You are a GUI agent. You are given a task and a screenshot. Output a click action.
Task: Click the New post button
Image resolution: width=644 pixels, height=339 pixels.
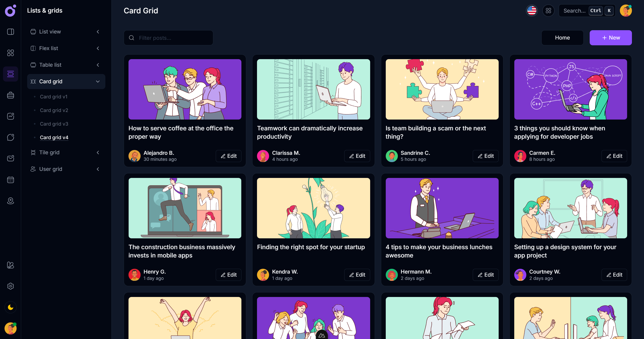[610, 38]
